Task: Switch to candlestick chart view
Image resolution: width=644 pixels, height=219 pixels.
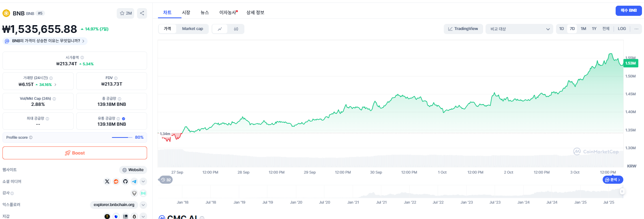Action: [236, 29]
